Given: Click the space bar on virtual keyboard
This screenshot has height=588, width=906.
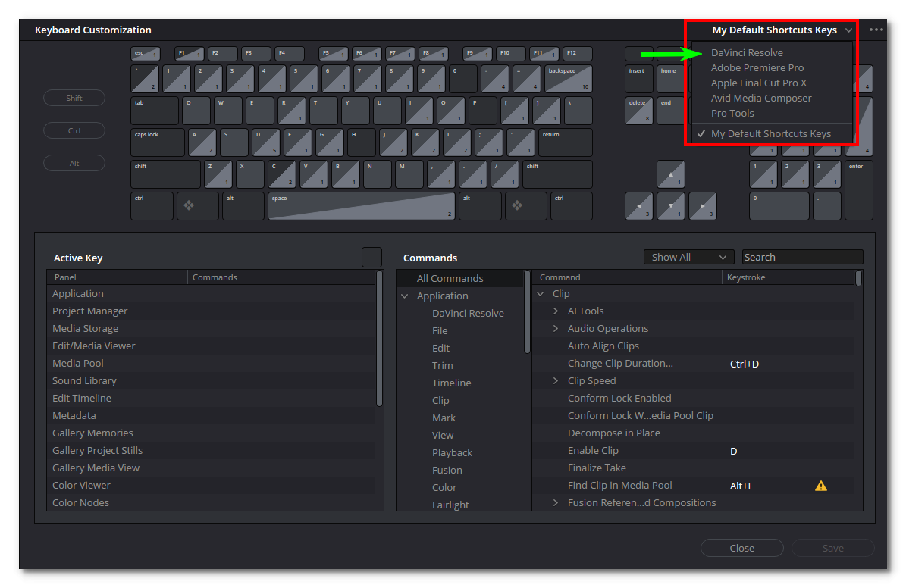Looking at the screenshot, I should click(x=361, y=206).
